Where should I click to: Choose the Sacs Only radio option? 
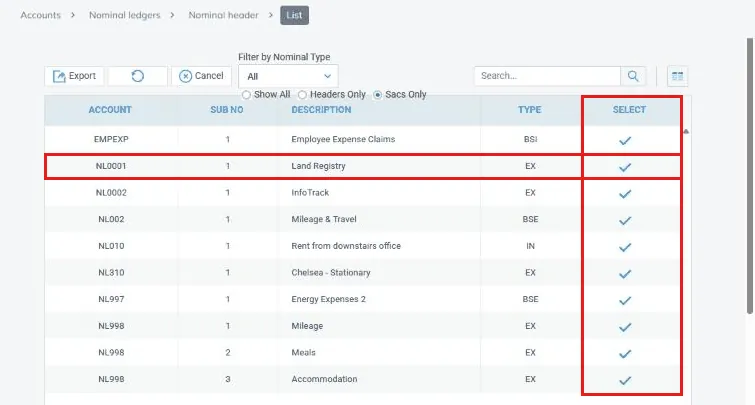pos(378,95)
